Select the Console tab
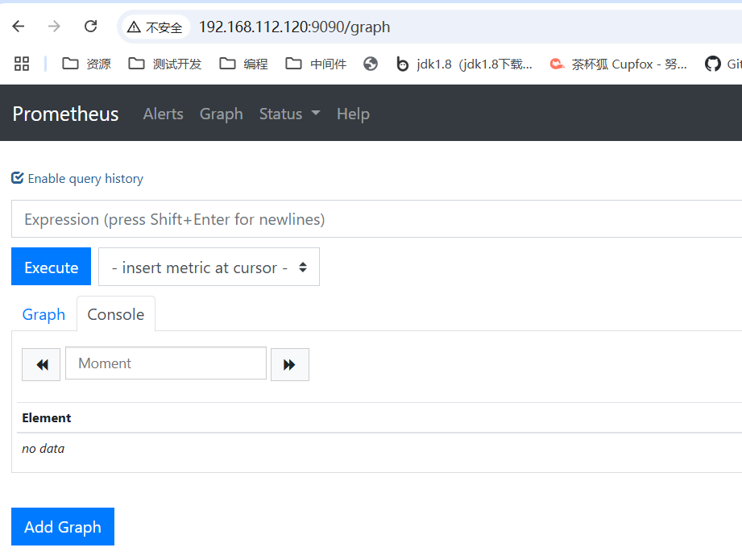 116,314
